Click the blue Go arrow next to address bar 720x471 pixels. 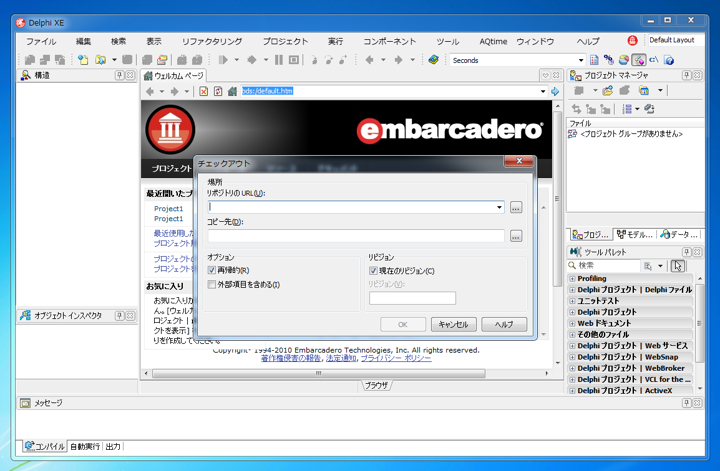(x=555, y=91)
